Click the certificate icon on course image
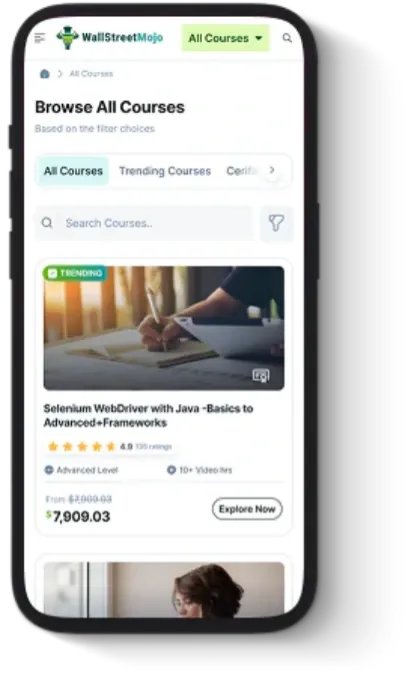Screen dimensions: 419x678 click(x=261, y=375)
